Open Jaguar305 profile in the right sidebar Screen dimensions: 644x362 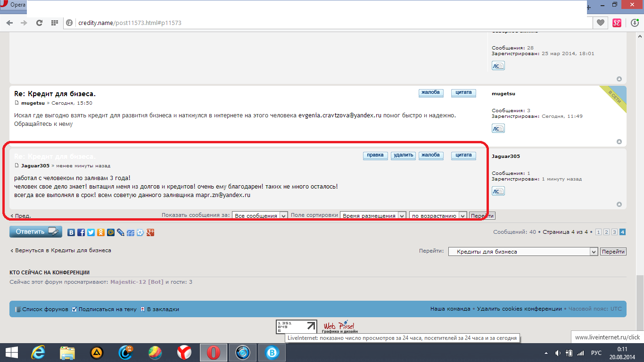pyautogui.click(x=506, y=156)
